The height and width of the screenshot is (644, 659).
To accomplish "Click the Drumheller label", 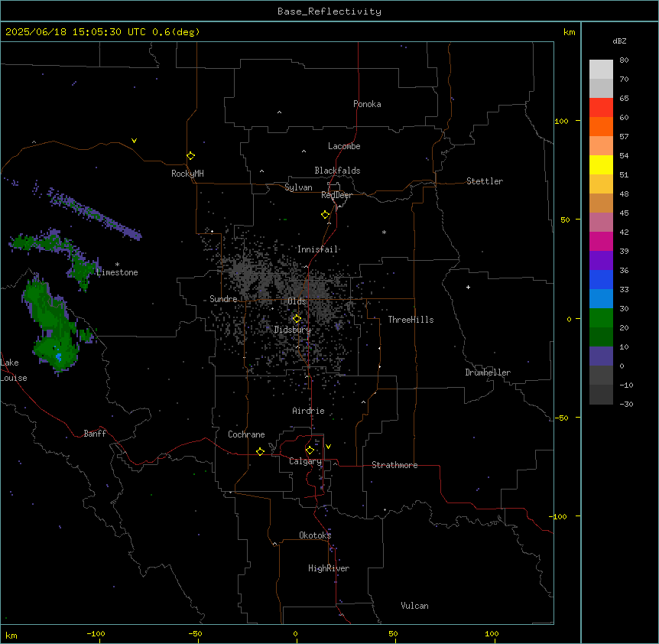I will click(488, 372).
